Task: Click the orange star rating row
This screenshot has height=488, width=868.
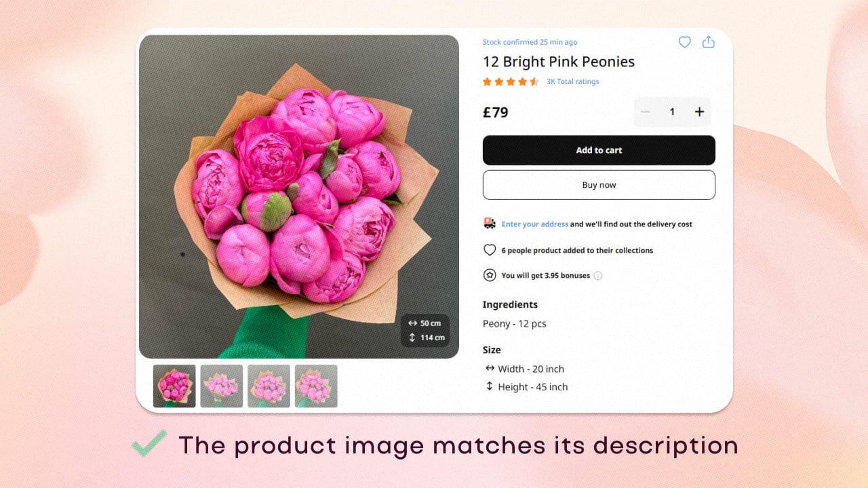Action: (x=511, y=81)
